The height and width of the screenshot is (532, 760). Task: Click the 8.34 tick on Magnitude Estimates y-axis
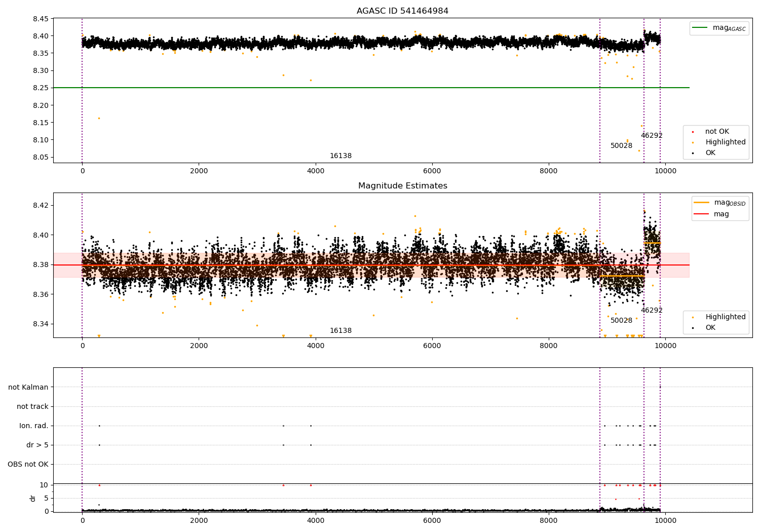40,324
